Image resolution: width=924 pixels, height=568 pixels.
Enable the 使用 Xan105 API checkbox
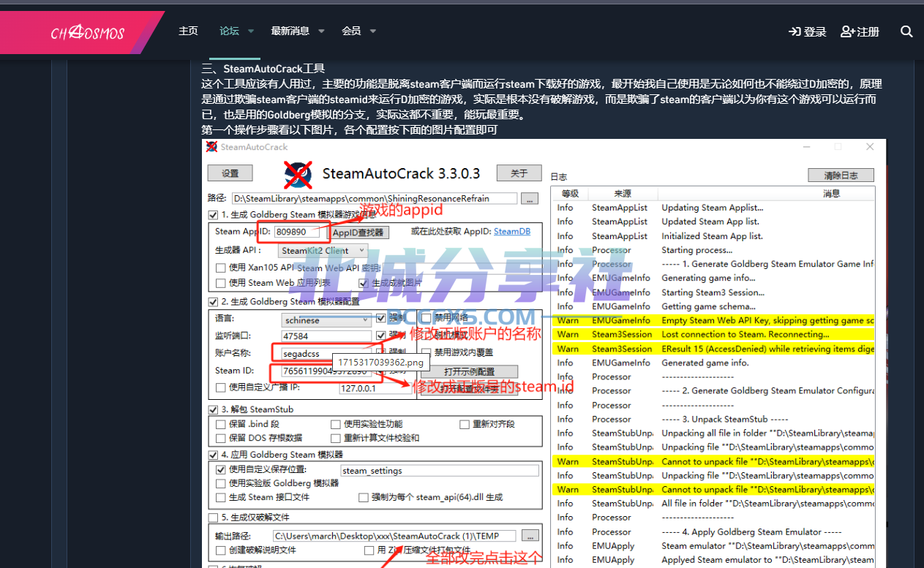click(221, 268)
